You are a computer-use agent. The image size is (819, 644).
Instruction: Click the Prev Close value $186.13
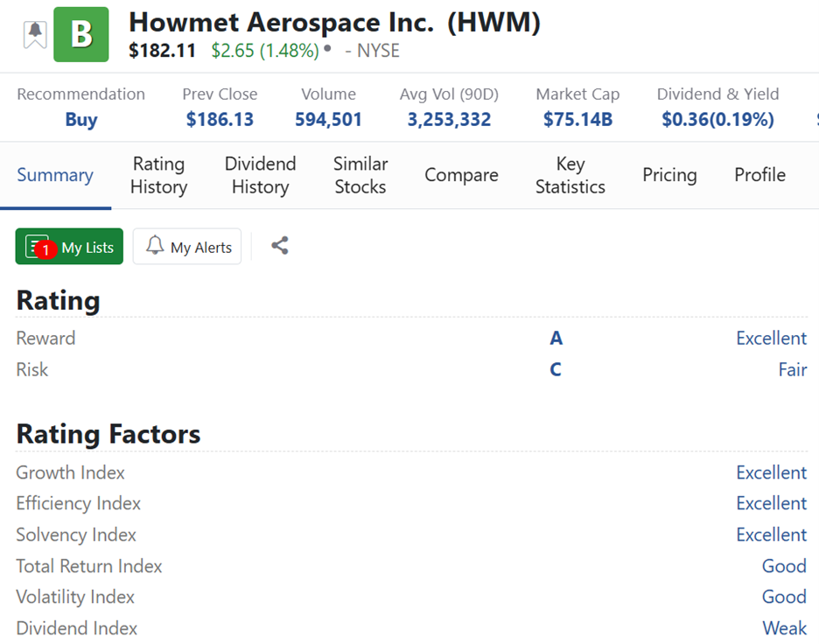point(220,120)
